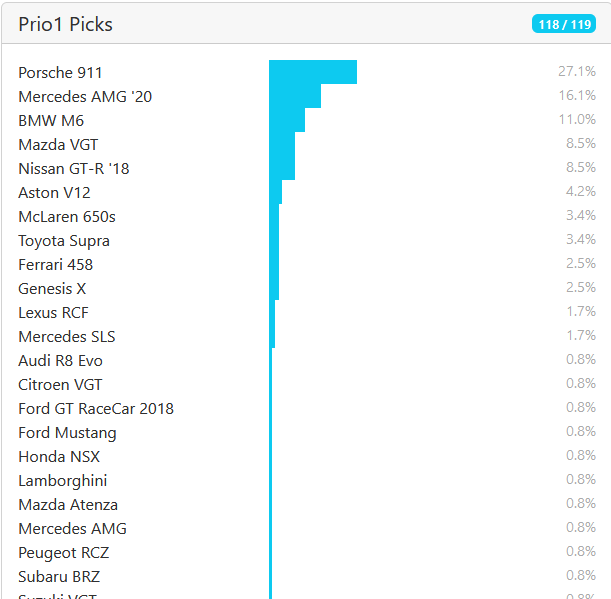The width and height of the screenshot is (611, 599).
Task: Click the Genesis X label
Action: click(52, 289)
